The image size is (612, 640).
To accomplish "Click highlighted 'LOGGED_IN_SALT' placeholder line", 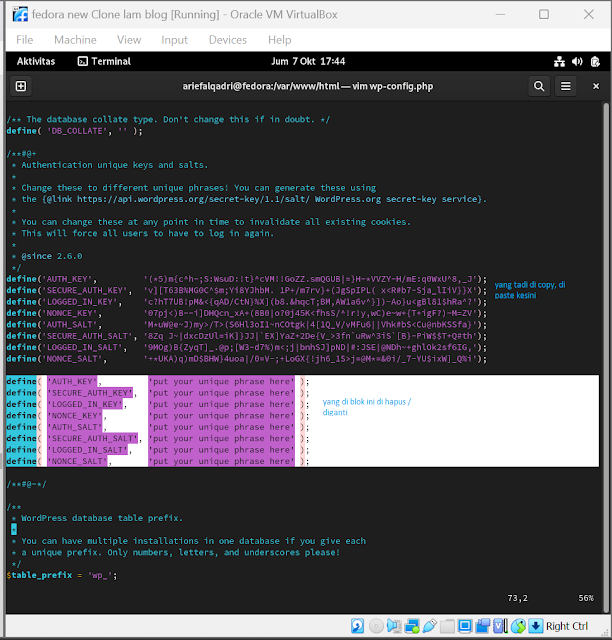I will click(x=158, y=450).
